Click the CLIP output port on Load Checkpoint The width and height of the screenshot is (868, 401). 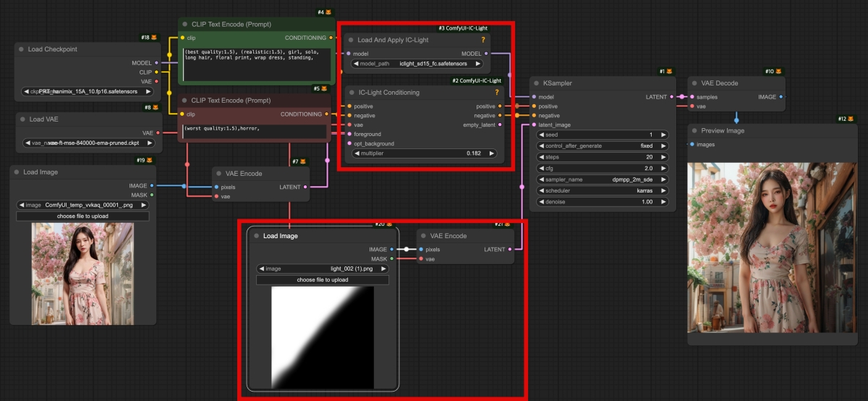(x=156, y=72)
